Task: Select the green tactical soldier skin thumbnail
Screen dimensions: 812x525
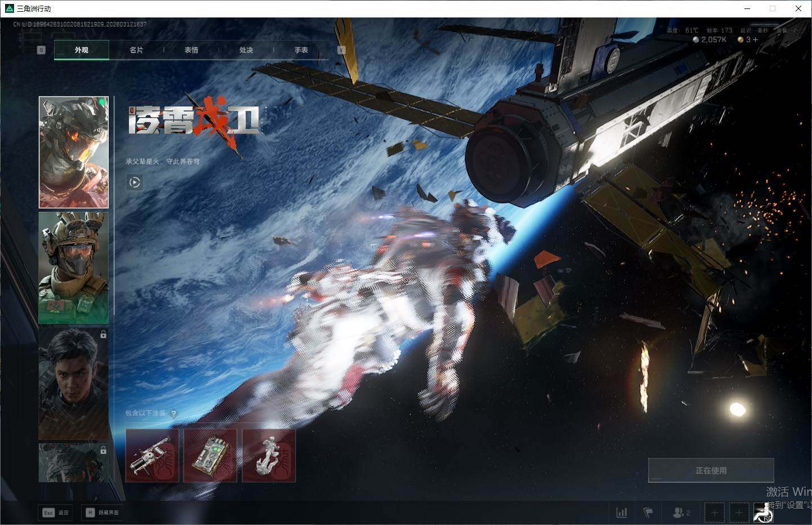Action: (74, 268)
